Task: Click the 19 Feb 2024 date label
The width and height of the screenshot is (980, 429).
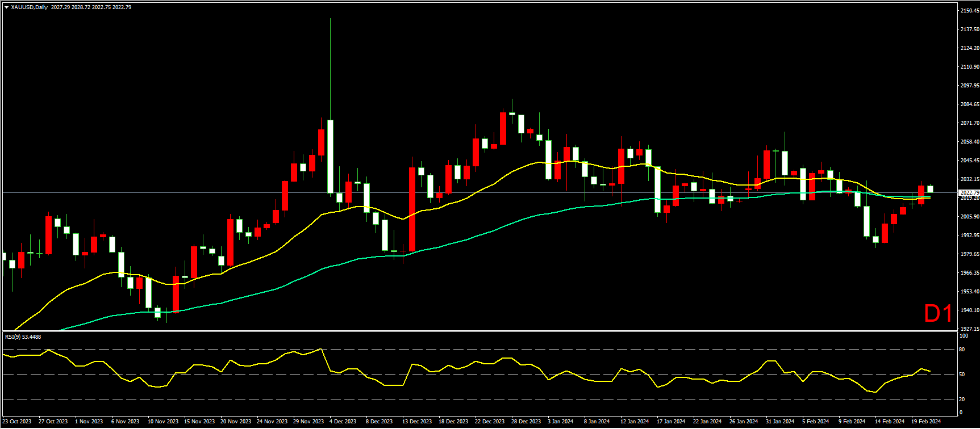Action: (x=926, y=422)
